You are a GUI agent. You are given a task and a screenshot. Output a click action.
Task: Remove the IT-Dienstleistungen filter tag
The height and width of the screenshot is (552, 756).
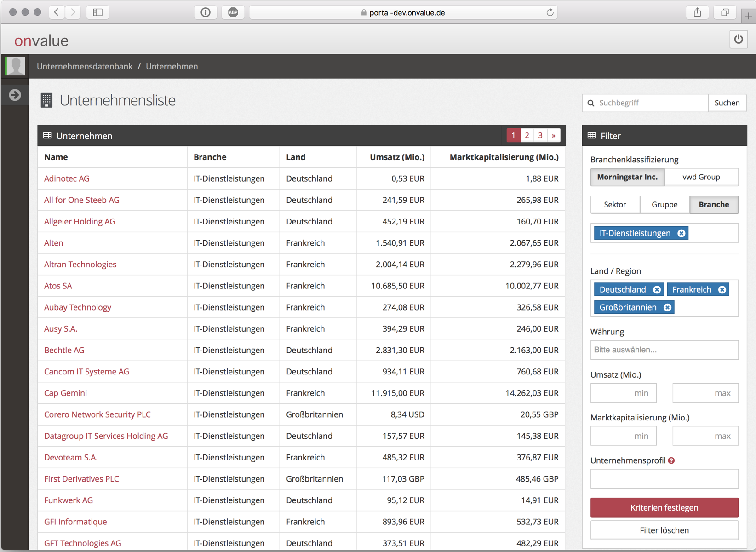[x=682, y=233]
